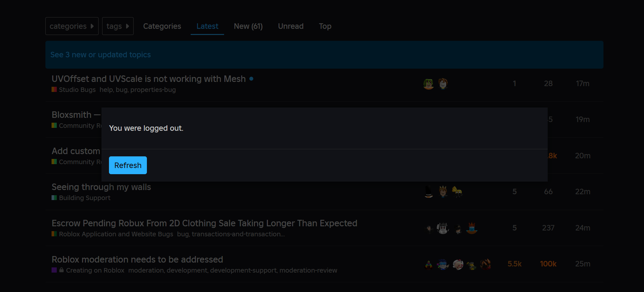Click the 'moderation' tag on the Roblox moderation topic
This screenshot has width=644, height=292.
tap(146, 270)
